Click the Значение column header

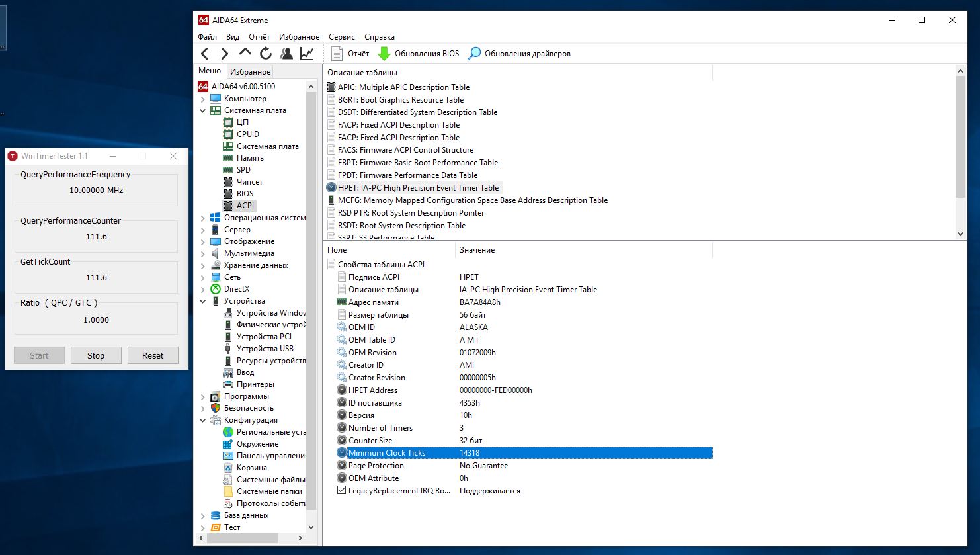(x=584, y=250)
